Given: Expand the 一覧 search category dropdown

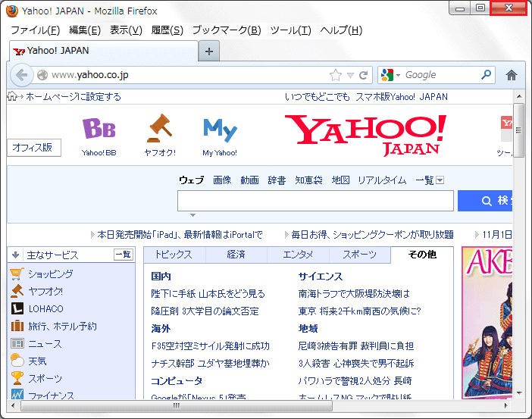Looking at the screenshot, I should point(440,180).
